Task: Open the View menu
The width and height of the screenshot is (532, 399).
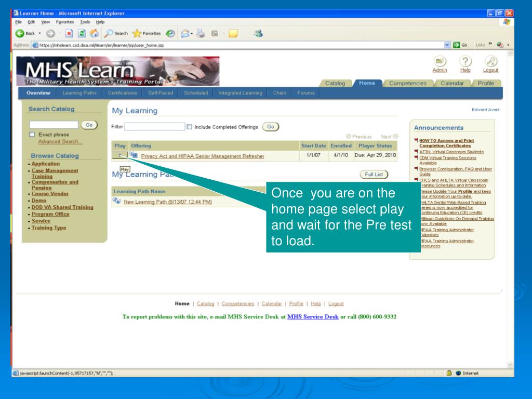Action: point(46,22)
